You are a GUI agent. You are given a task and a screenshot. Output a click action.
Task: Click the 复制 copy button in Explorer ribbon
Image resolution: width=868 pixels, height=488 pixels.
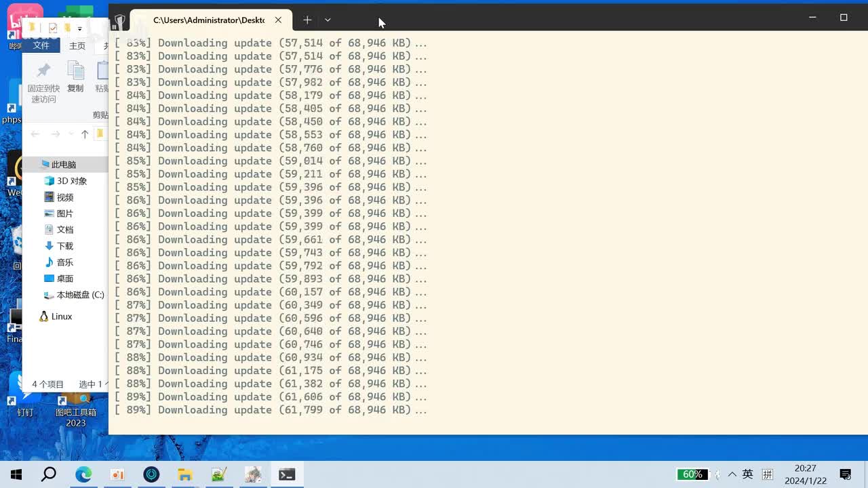click(x=75, y=77)
